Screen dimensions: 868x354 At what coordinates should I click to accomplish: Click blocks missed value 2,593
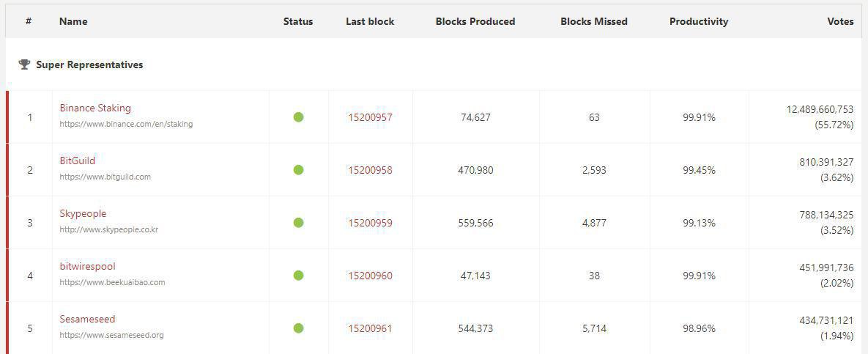[594, 170]
